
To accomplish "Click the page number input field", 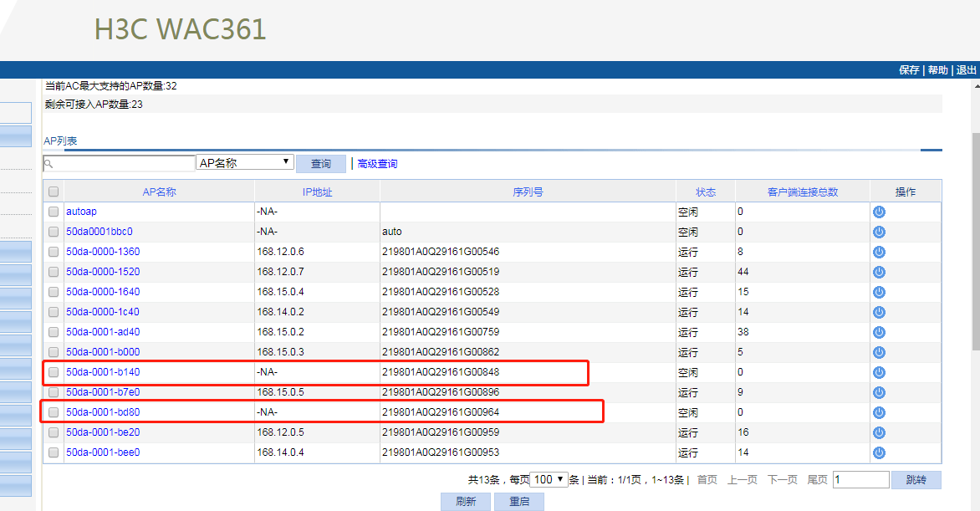I will tap(860, 480).
